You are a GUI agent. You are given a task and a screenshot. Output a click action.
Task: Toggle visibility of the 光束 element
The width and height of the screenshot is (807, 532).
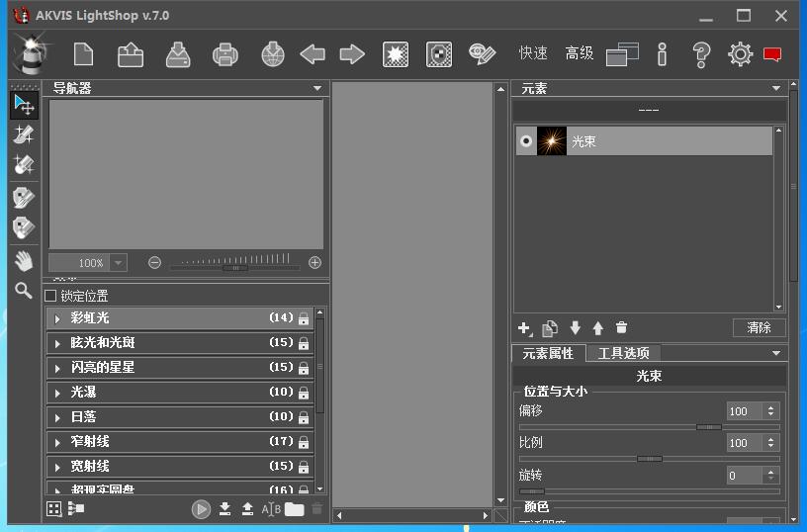(x=526, y=141)
